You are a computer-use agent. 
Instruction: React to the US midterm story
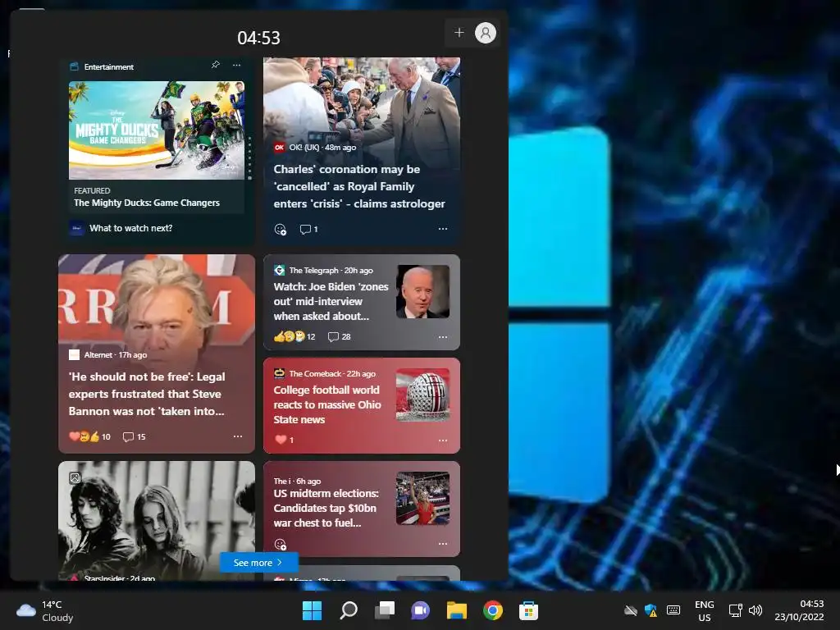[x=281, y=545]
